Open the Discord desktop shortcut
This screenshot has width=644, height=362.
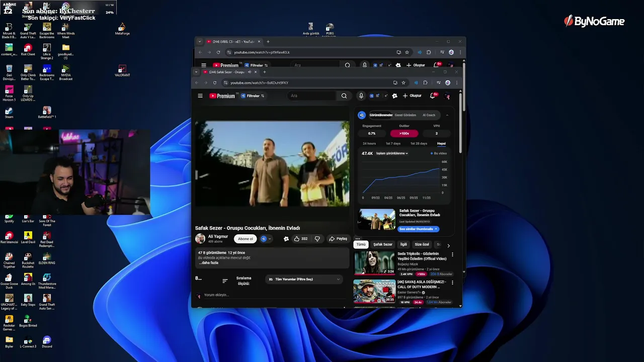pos(47,342)
